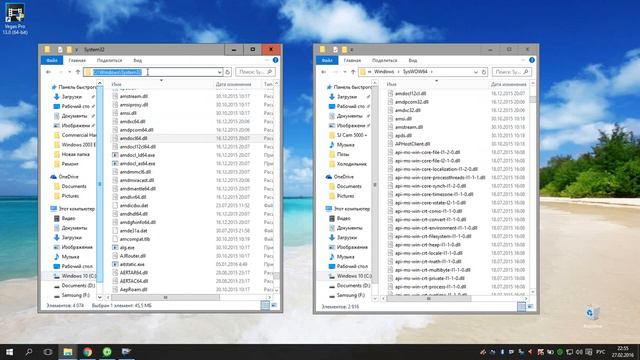Select Documents (D:) in SysWOW64 navigation pane

coord(353,286)
